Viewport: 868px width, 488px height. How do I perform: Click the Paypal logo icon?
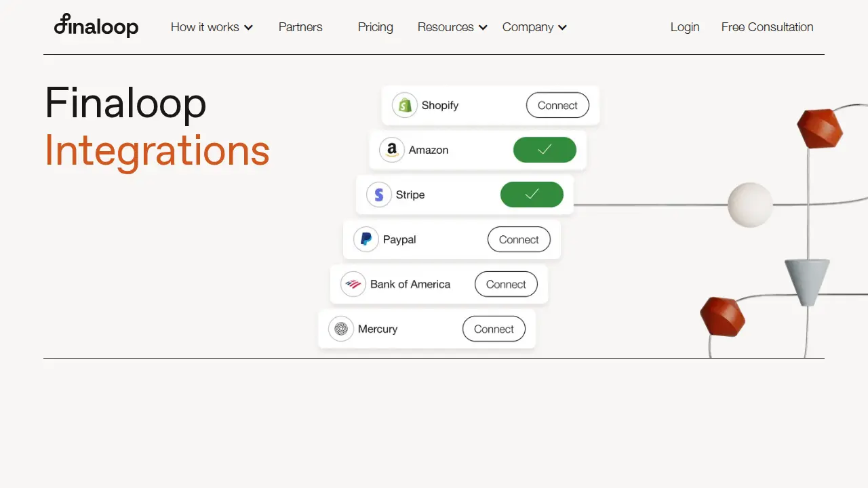click(x=366, y=239)
